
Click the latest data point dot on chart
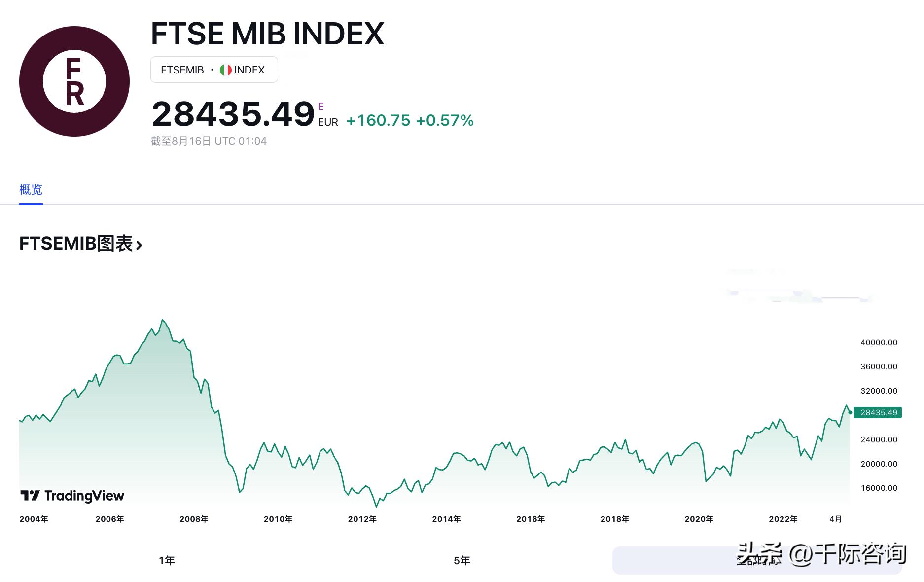850,412
